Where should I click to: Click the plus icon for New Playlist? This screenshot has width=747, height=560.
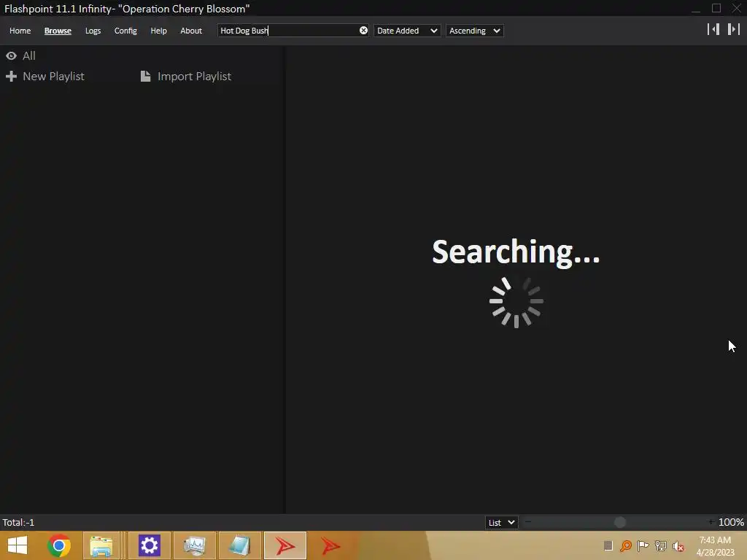point(11,76)
